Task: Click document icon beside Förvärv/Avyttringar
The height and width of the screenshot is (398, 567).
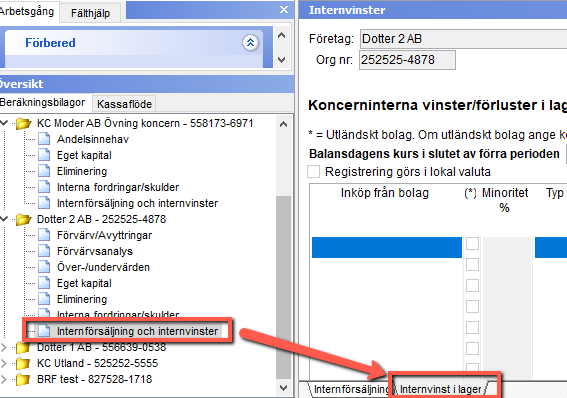Action: tap(44, 235)
